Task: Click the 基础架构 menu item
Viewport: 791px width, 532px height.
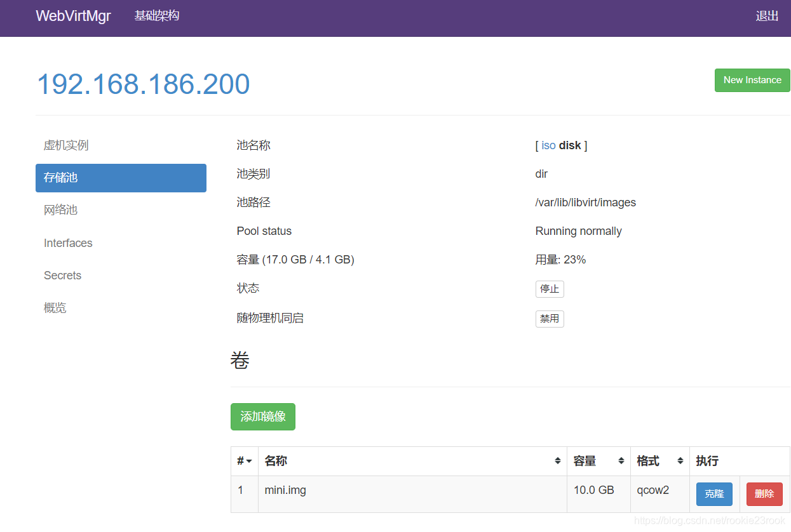Action: tap(156, 15)
